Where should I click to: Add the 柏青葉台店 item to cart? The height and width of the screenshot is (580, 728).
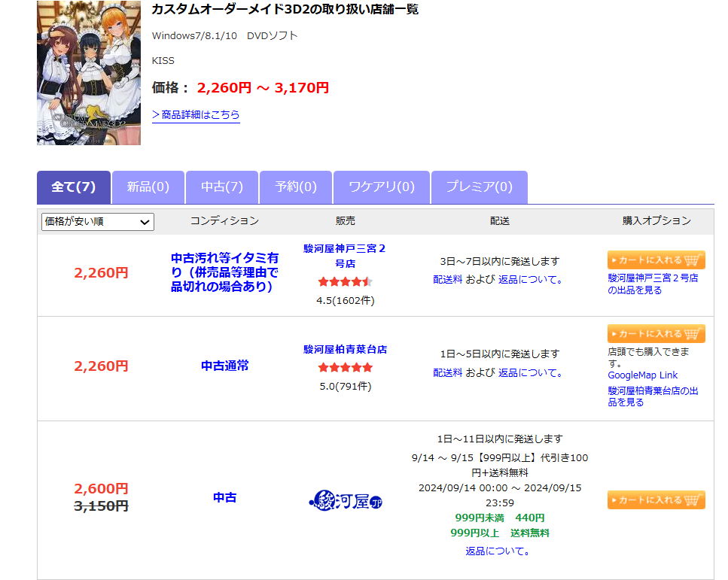[656, 333]
